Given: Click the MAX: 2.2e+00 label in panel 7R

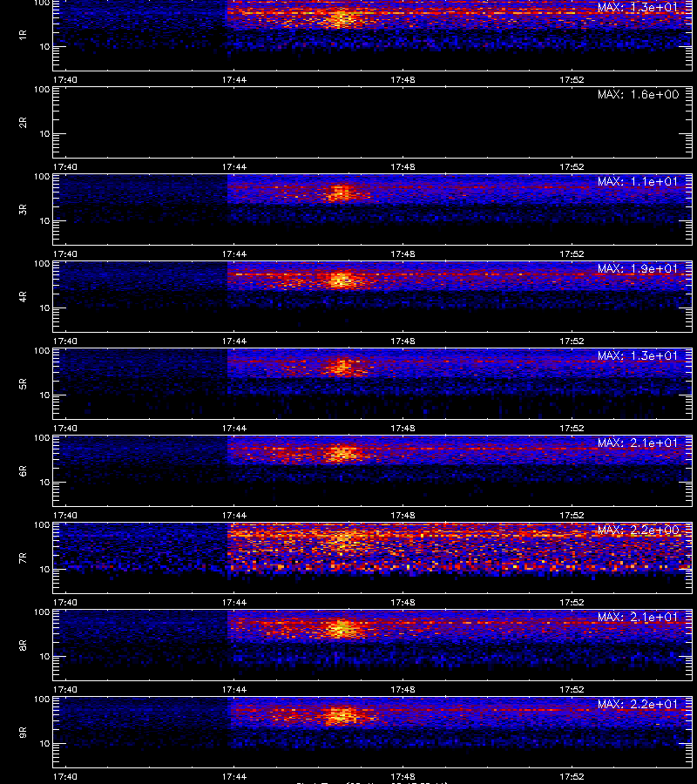Looking at the screenshot, I should [x=638, y=530].
